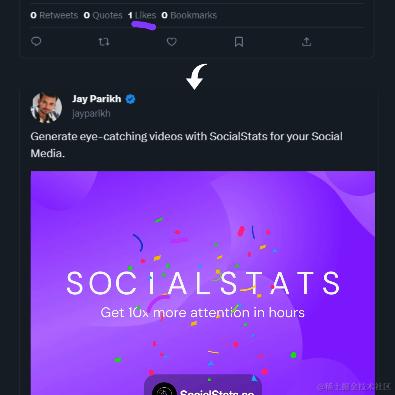395x395 pixels.
Task: Click the 'Get 10x more attention' tagline
Action: click(x=202, y=313)
